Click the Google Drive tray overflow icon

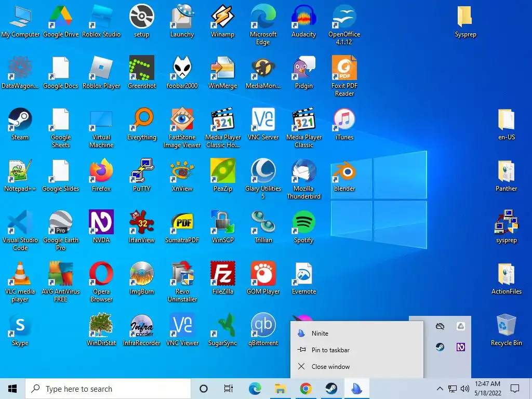tap(460, 326)
